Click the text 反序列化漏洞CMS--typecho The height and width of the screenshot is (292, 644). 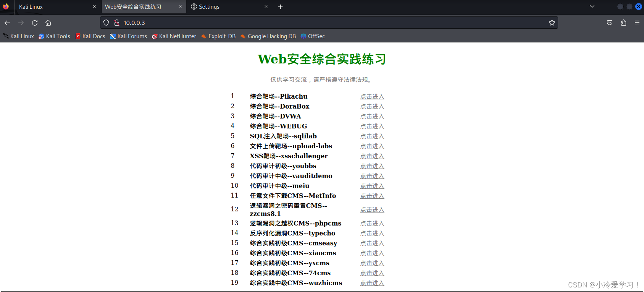tap(292, 233)
